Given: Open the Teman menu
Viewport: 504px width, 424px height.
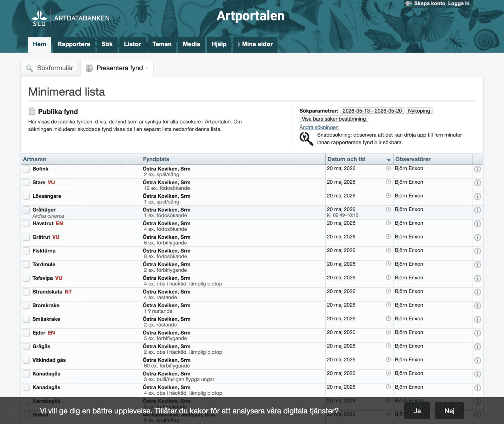Looking at the screenshot, I should pos(162,44).
